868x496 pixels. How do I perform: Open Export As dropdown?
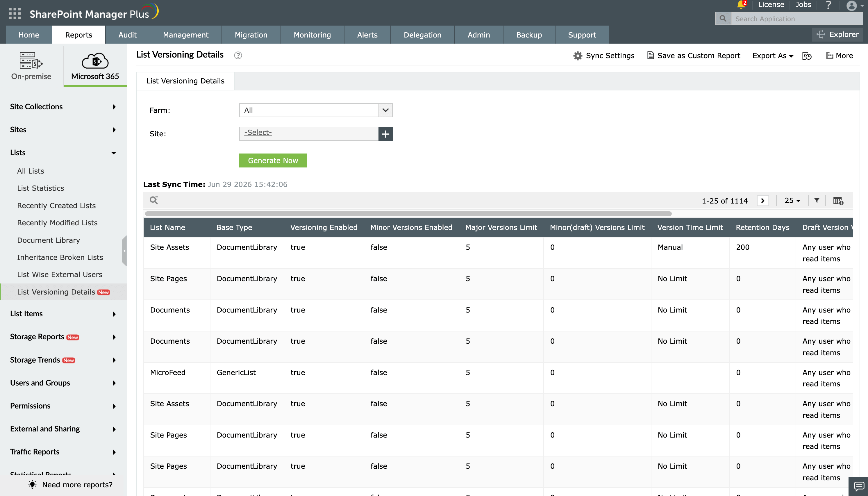click(x=773, y=56)
